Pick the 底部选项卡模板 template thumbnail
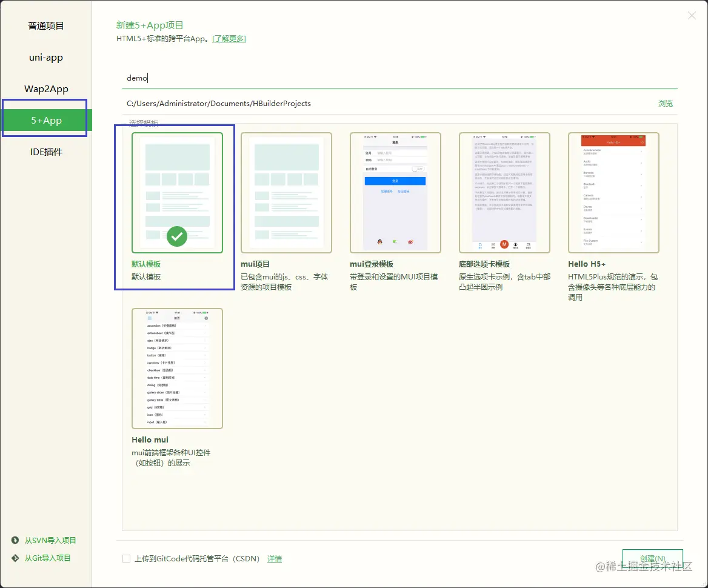Image resolution: width=708 pixels, height=588 pixels. [504, 193]
